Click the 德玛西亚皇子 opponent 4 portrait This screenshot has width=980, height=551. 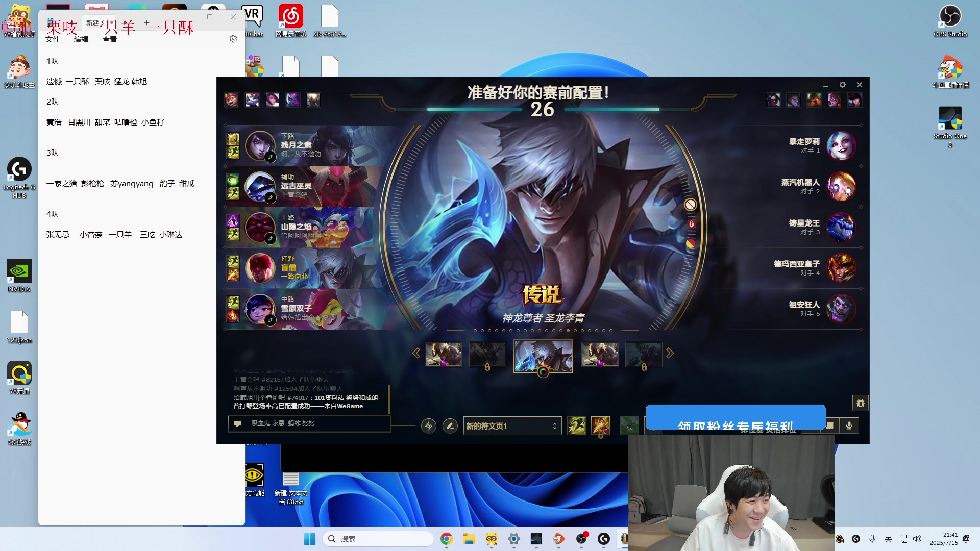pos(841,268)
